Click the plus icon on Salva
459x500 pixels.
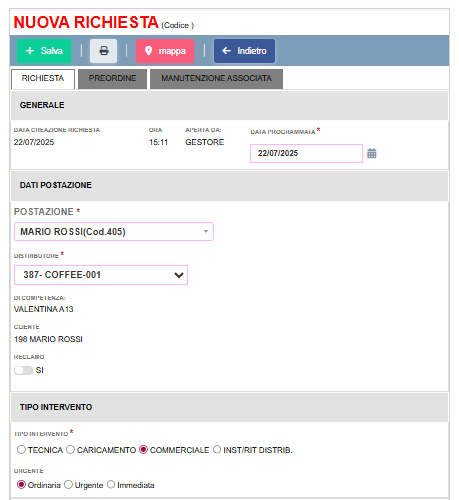point(30,51)
